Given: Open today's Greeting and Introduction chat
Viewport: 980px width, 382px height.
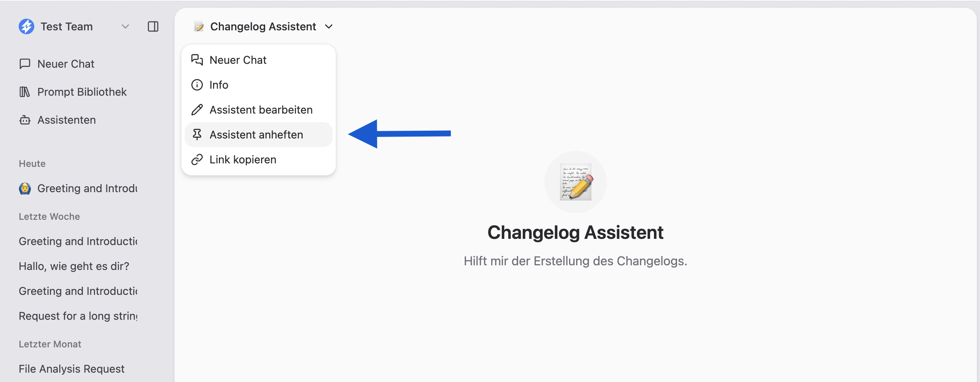Looking at the screenshot, I should pos(86,188).
